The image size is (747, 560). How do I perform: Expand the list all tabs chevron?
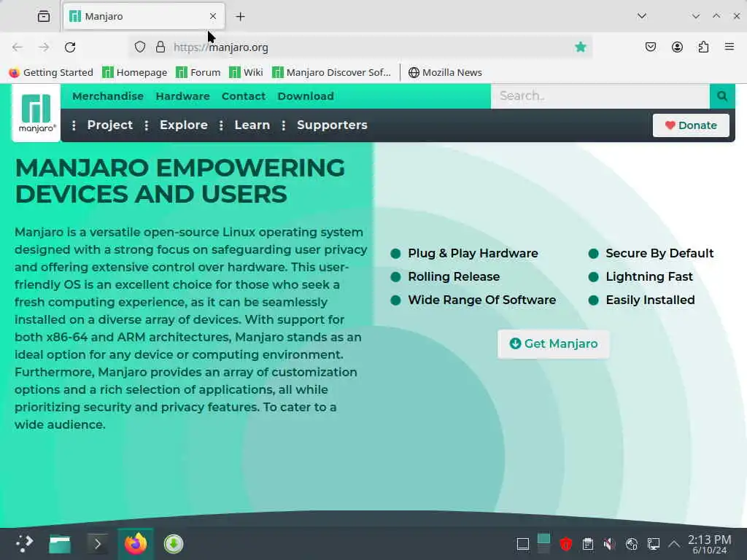[x=642, y=16]
